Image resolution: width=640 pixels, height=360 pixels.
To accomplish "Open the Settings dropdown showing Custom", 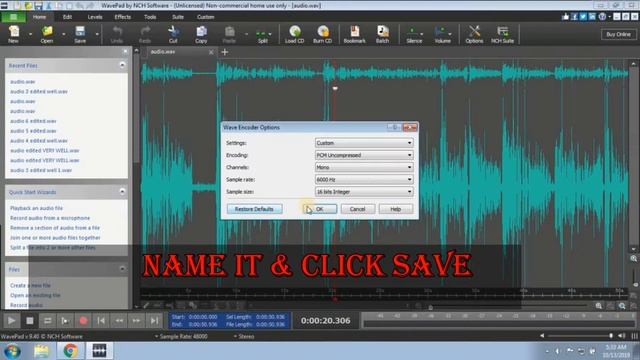I will click(x=364, y=143).
